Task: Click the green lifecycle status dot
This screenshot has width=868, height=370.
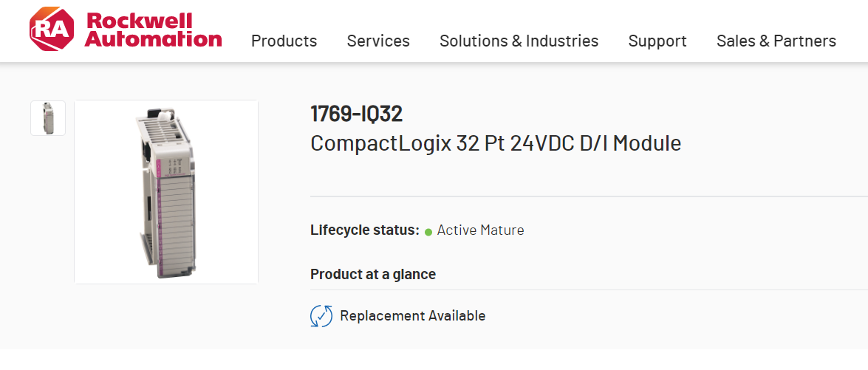Action: click(428, 232)
